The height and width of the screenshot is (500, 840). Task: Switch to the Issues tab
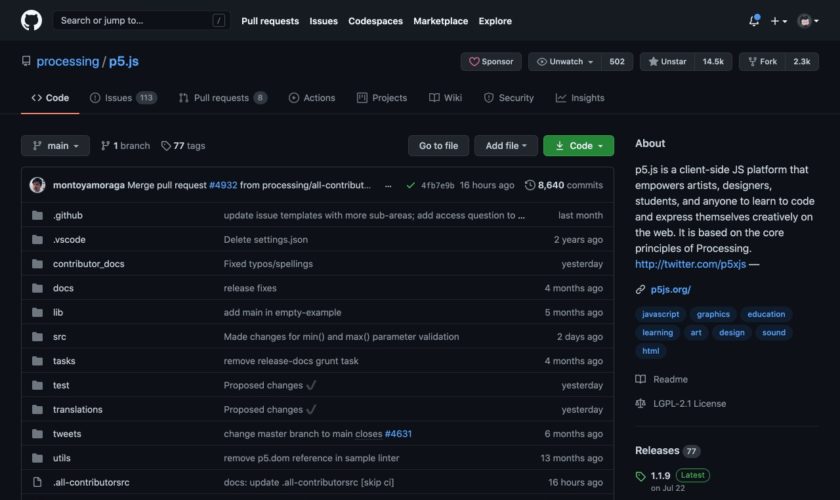122,98
